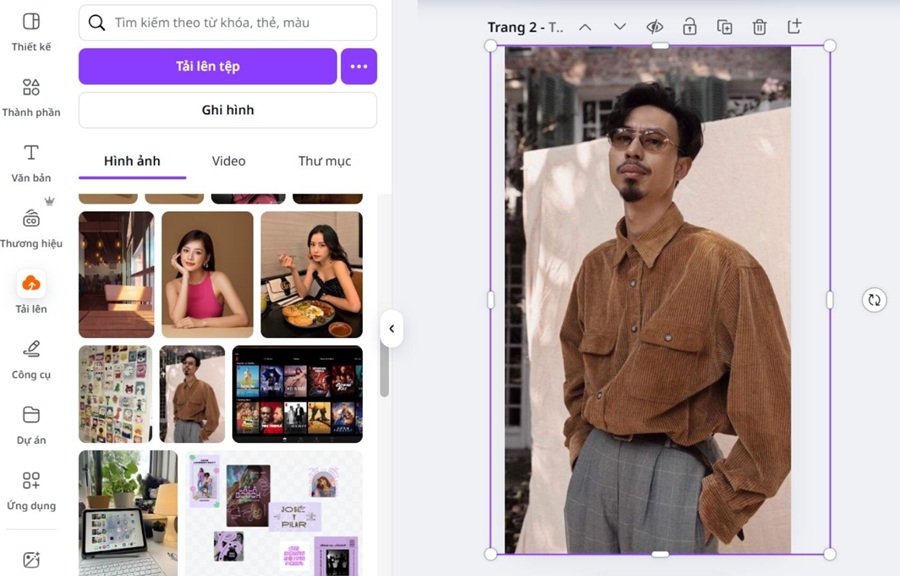The height and width of the screenshot is (576, 900).
Task: Select the Văn bản text tool
Action: (31, 163)
